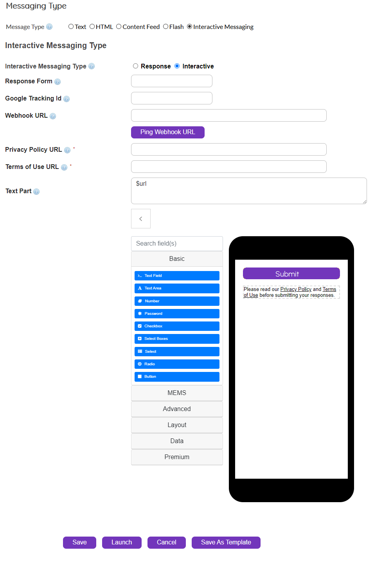The width and height of the screenshot is (392, 562).
Task: Open the Text Part help icon
Action: [x=36, y=192]
